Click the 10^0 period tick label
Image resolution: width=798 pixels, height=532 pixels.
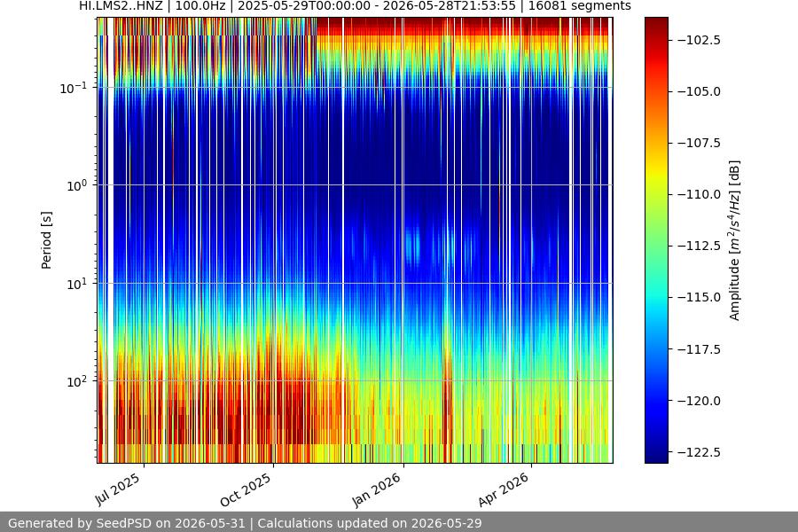77,185
